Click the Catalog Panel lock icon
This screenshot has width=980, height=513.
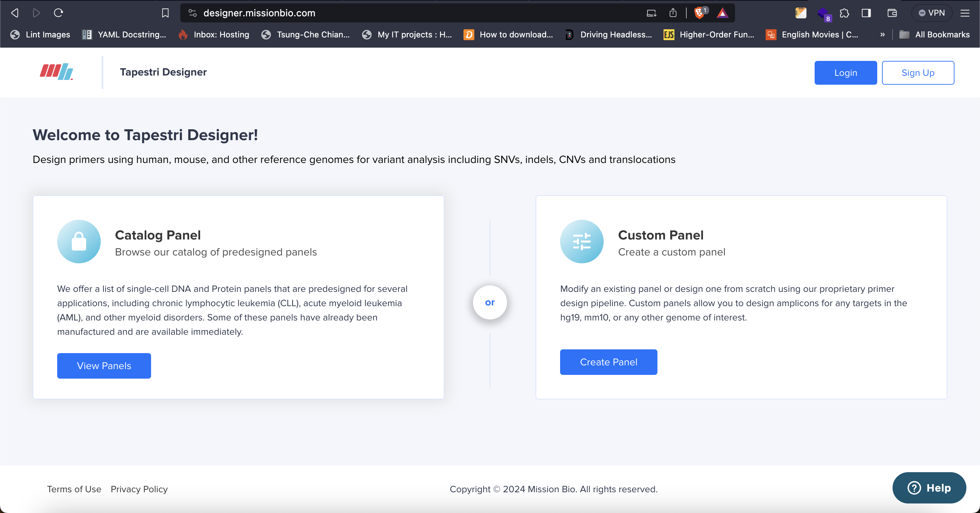coord(79,242)
